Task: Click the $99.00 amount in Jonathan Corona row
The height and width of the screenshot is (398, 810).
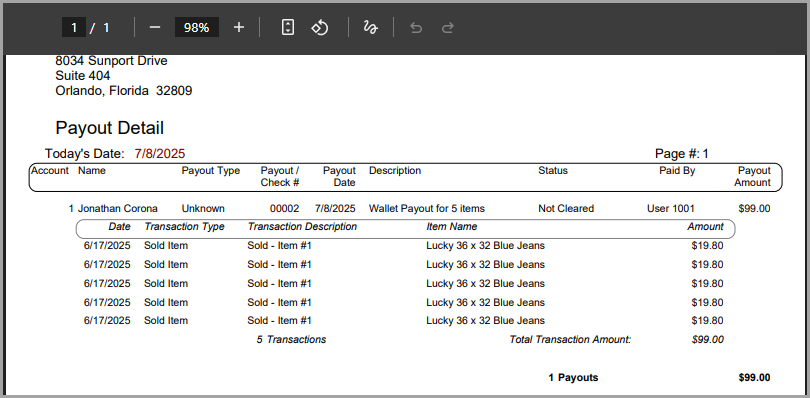Action: (x=754, y=209)
